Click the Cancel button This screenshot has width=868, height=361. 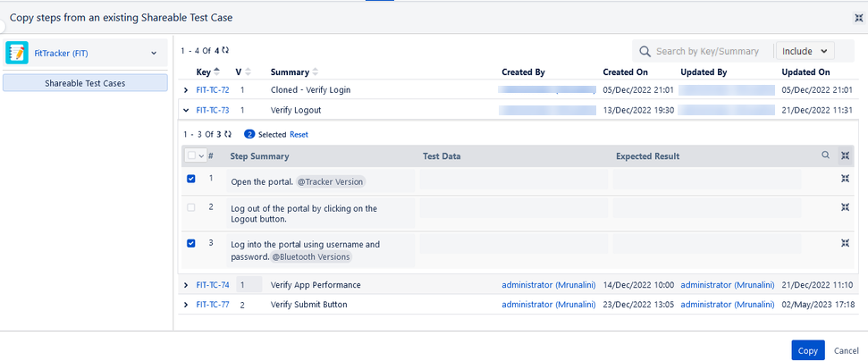pos(847,350)
